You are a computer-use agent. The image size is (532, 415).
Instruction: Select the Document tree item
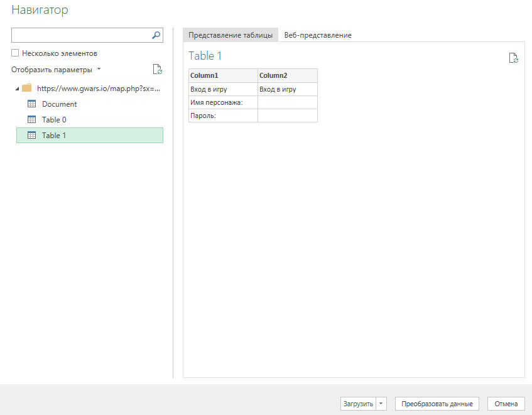click(x=90, y=104)
